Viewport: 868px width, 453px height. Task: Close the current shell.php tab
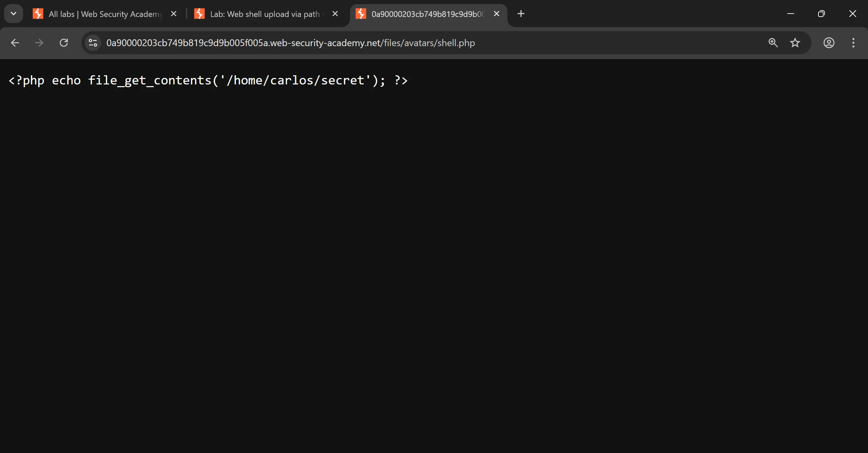tap(497, 14)
